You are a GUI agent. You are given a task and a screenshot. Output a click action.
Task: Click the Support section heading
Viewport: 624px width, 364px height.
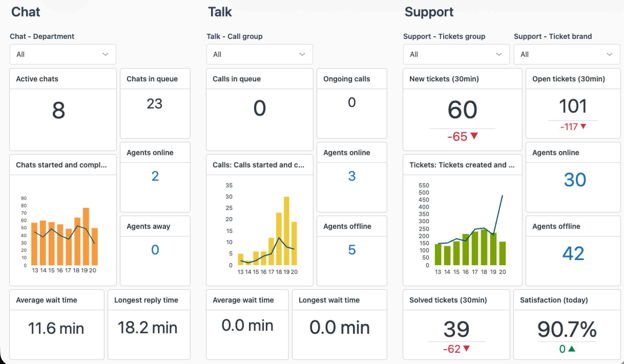pyautogui.click(x=429, y=12)
